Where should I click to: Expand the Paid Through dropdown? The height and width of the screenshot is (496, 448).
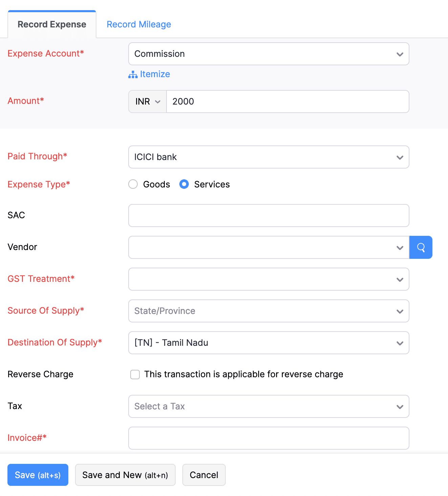click(269, 157)
